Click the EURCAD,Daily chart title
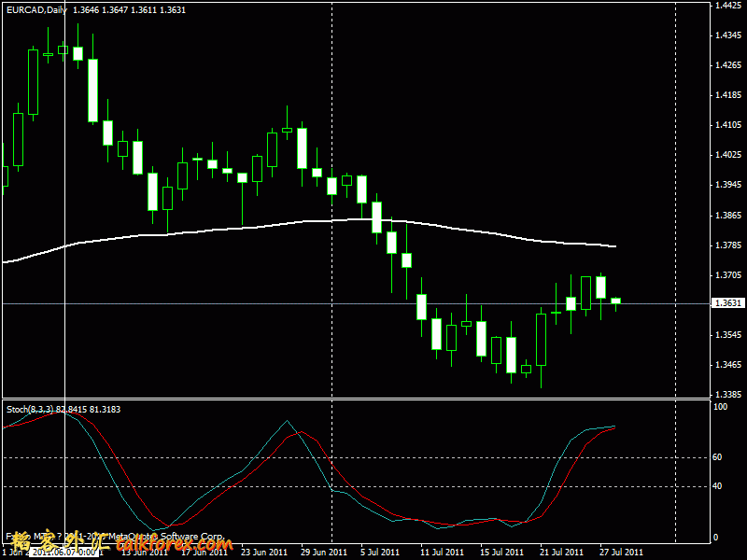 click(36, 10)
